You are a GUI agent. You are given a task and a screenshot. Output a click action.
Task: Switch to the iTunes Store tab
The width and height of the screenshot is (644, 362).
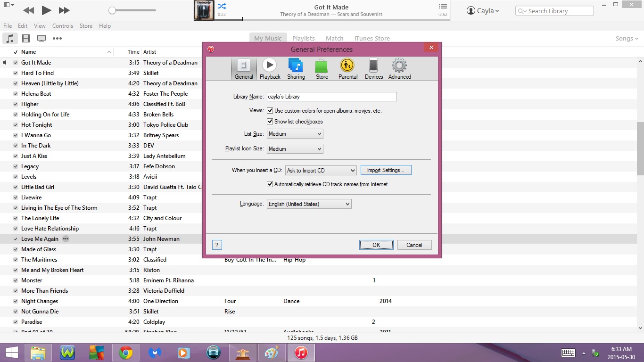coord(372,39)
